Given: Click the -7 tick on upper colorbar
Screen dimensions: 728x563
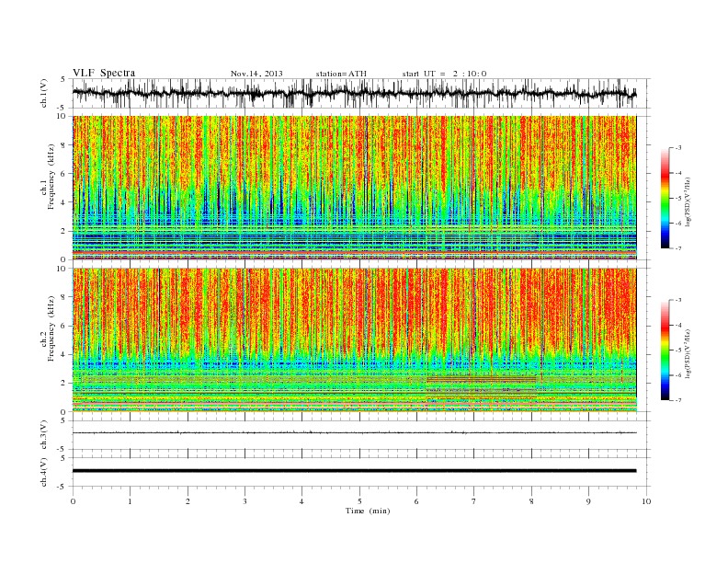Looking at the screenshot, I should (x=678, y=248).
